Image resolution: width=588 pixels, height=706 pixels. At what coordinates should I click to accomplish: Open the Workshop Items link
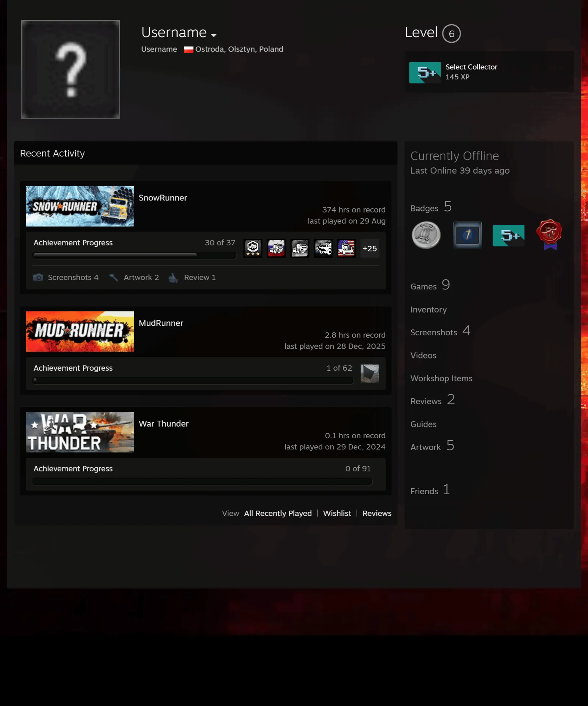coord(441,378)
